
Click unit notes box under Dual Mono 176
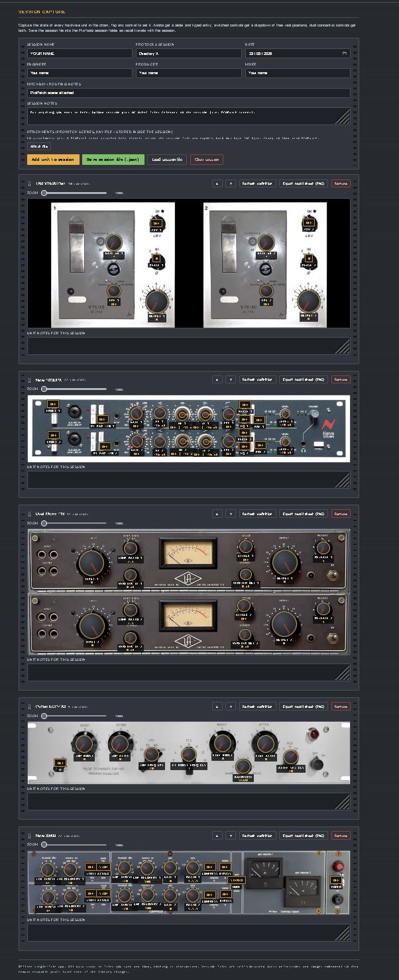[189, 673]
